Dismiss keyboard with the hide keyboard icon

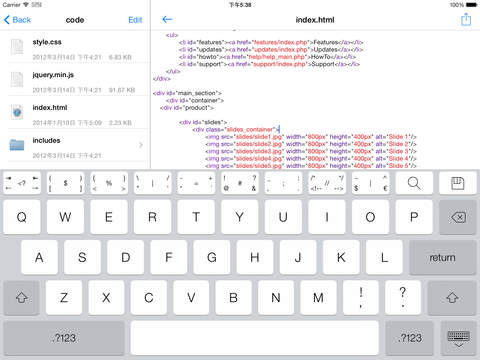click(x=458, y=338)
